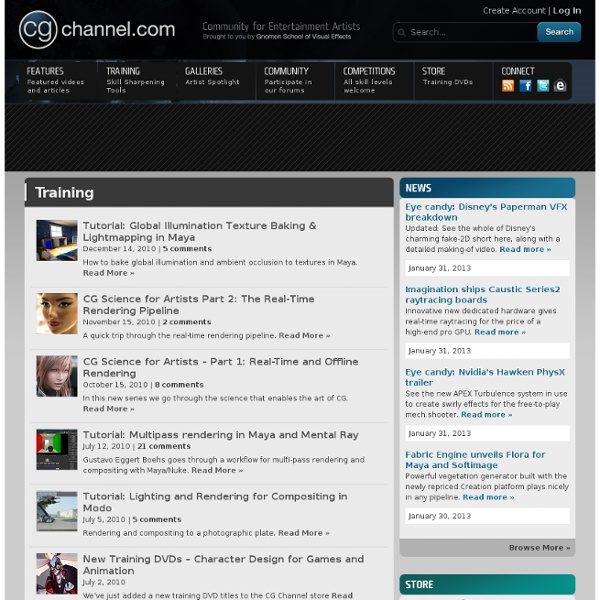Click the Global Illumination tutorial thumbnail
The height and width of the screenshot is (600, 600).
click(57, 240)
